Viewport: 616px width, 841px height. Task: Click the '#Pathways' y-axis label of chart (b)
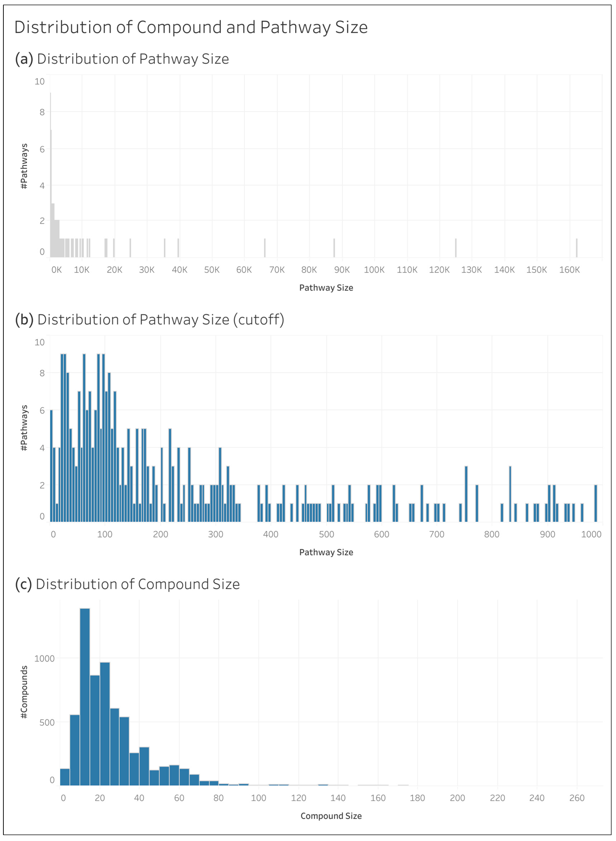click(x=24, y=428)
